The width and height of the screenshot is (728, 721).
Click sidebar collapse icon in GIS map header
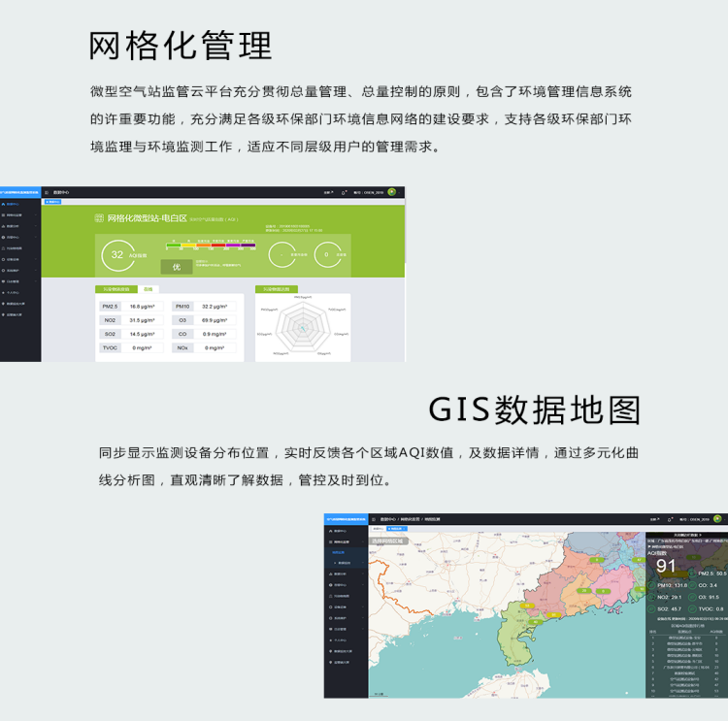click(x=374, y=519)
